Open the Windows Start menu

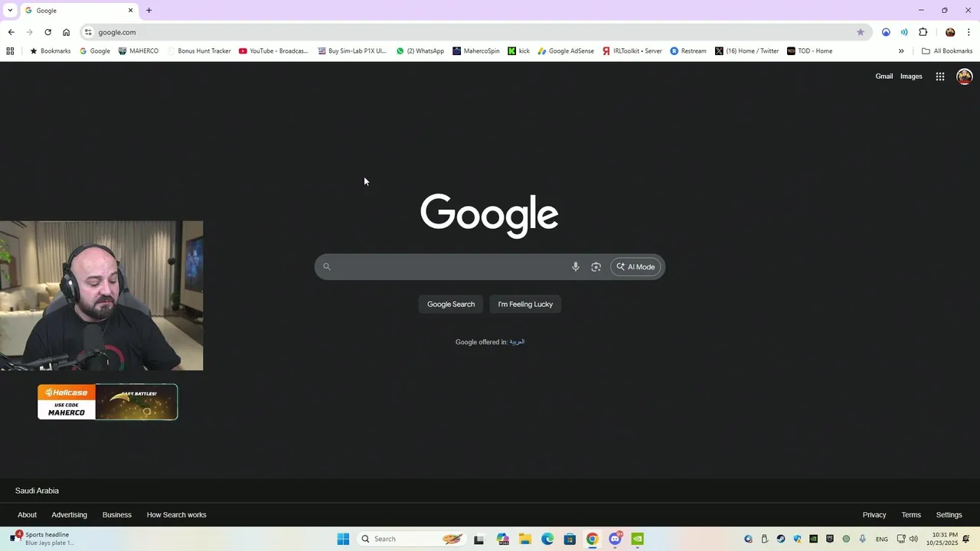pyautogui.click(x=343, y=539)
